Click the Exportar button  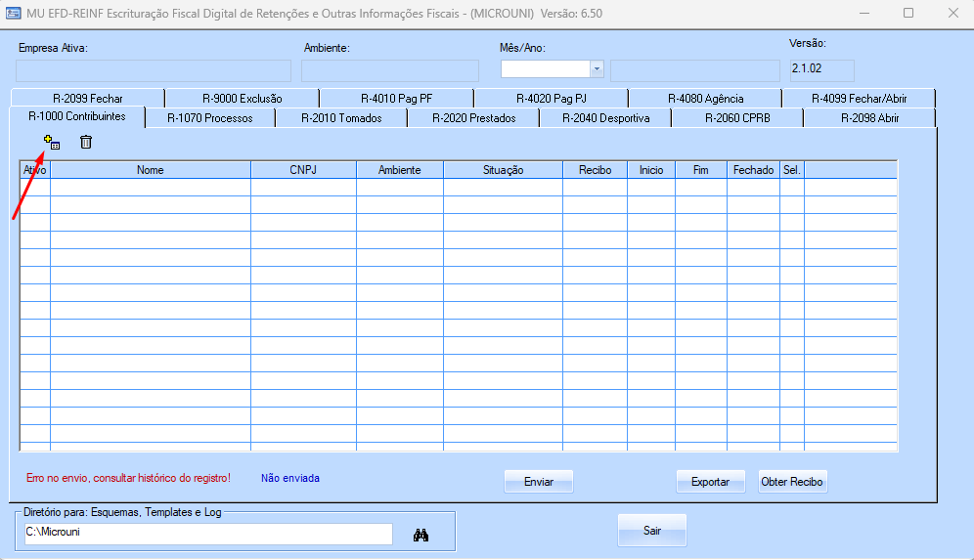pyautogui.click(x=711, y=482)
